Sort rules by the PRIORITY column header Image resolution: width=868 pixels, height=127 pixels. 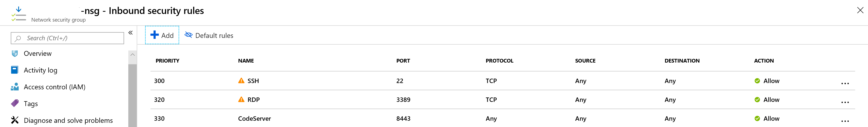coord(167,61)
